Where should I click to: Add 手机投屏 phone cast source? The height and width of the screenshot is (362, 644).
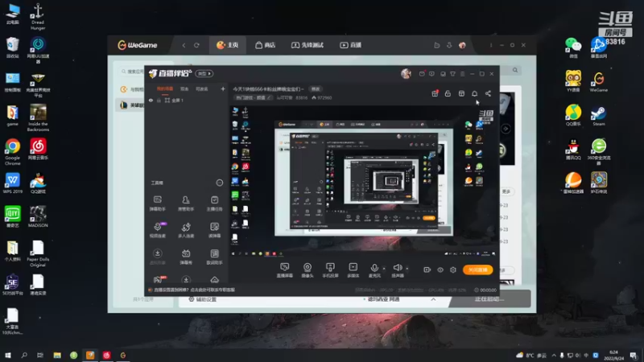tap(330, 270)
